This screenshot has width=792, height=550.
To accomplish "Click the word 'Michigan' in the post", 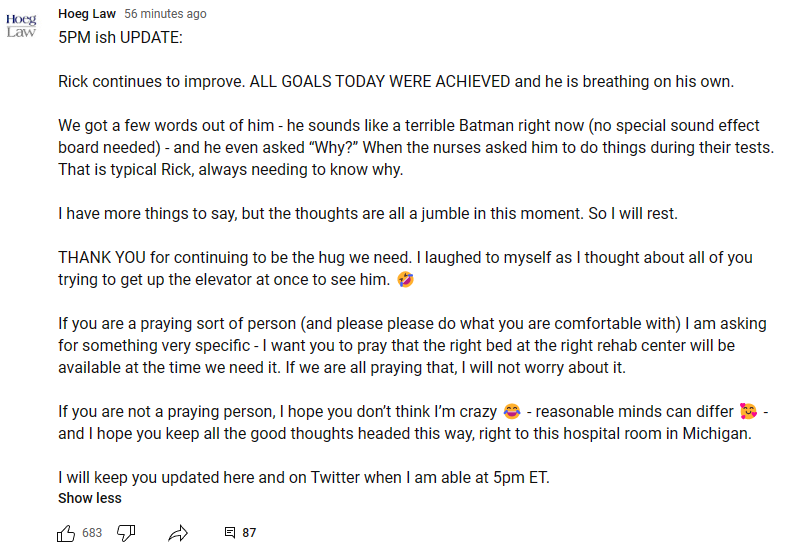I will [x=717, y=433].
